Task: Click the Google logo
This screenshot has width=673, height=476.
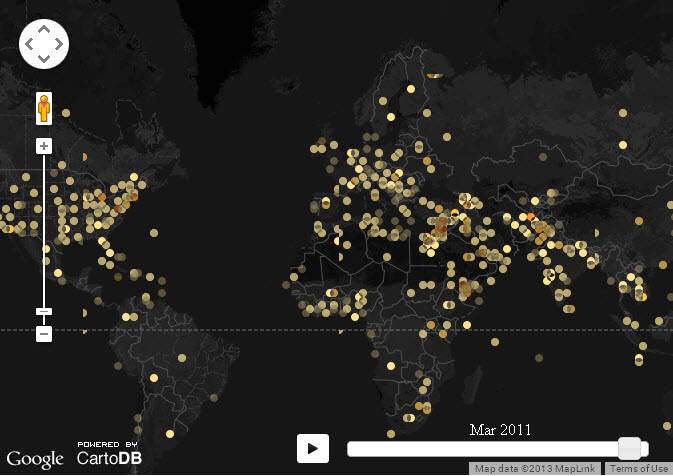Action: 34,459
